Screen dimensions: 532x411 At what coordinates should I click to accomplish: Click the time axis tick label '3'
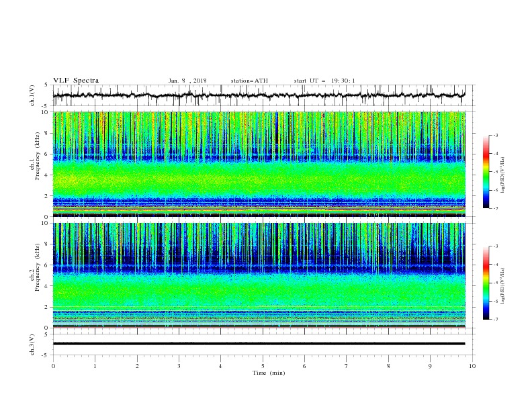[x=179, y=366]
